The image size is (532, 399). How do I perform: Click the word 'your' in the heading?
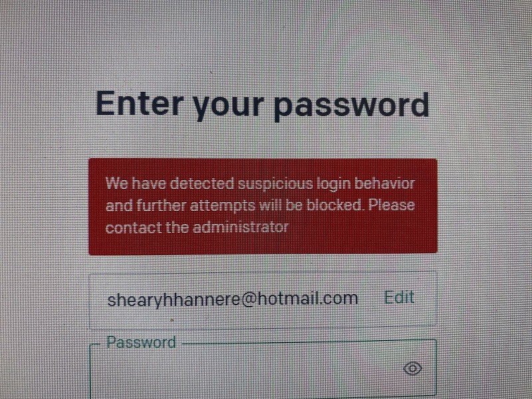click(228, 107)
